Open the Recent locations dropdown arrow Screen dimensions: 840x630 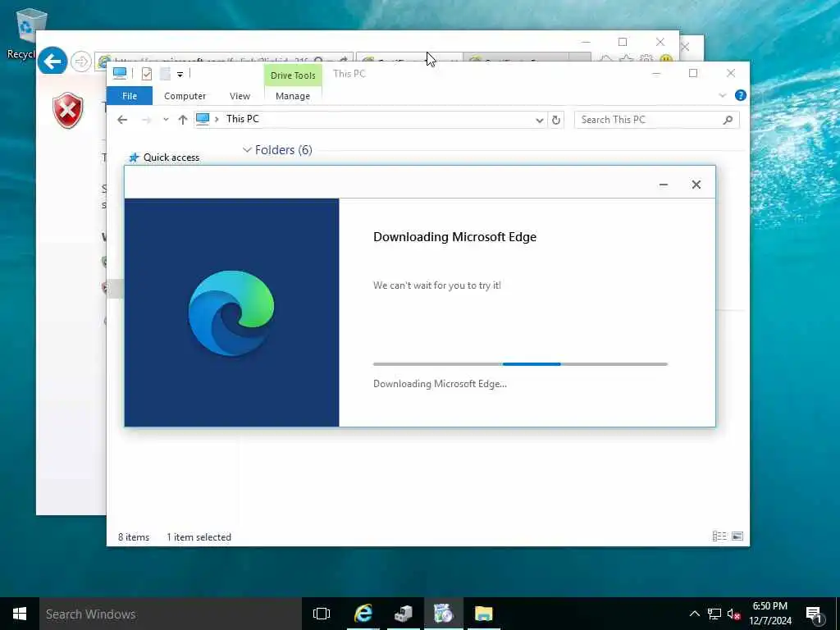click(166, 120)
